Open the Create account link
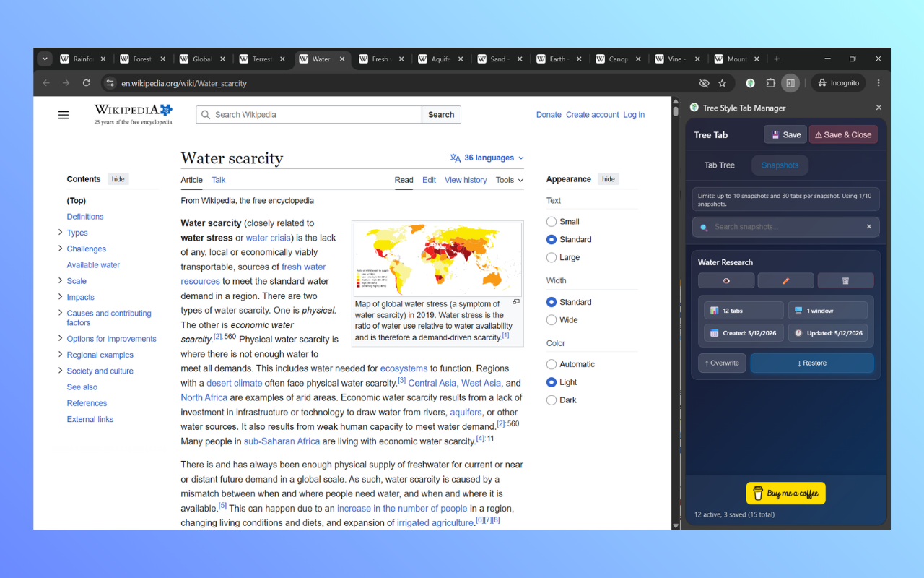The image size is (924, 578). 593,115
